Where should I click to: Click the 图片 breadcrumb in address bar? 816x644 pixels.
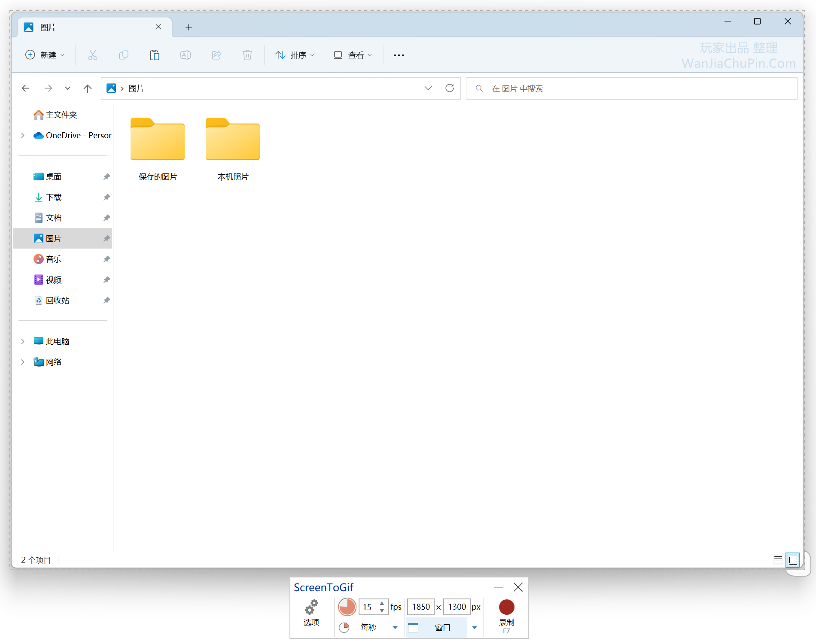[137, 88]
